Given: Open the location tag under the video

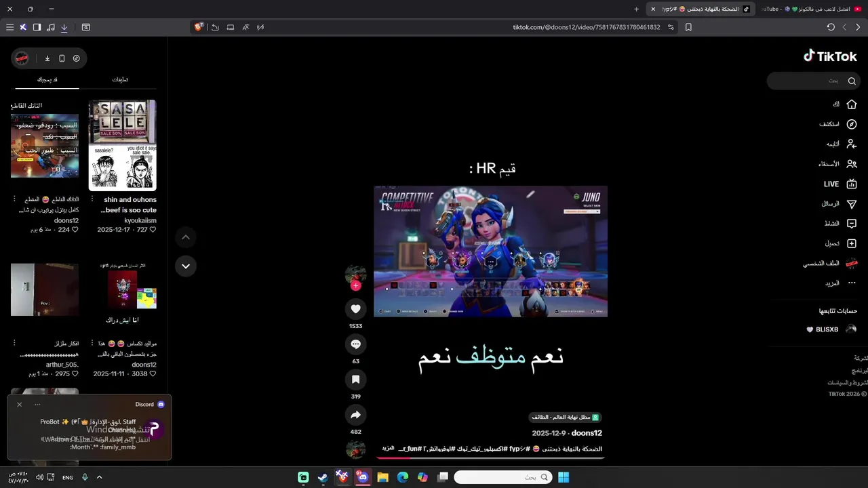Looking at the screenshot, I should click(565, 418).
